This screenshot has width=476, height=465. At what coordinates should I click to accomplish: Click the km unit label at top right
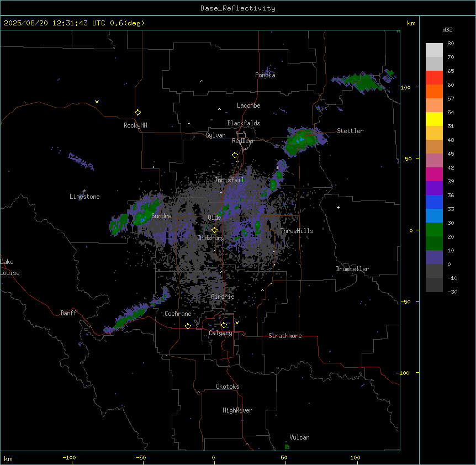411,23
